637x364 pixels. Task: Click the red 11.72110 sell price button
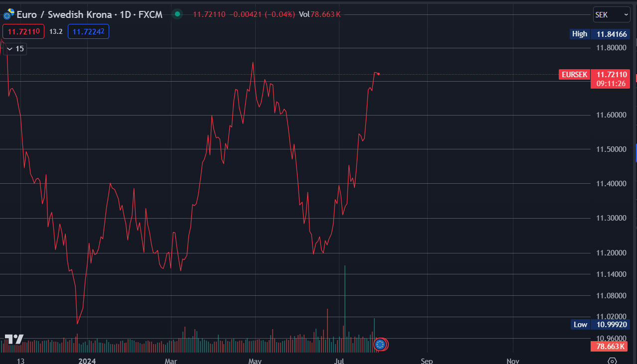click(23, 32)
